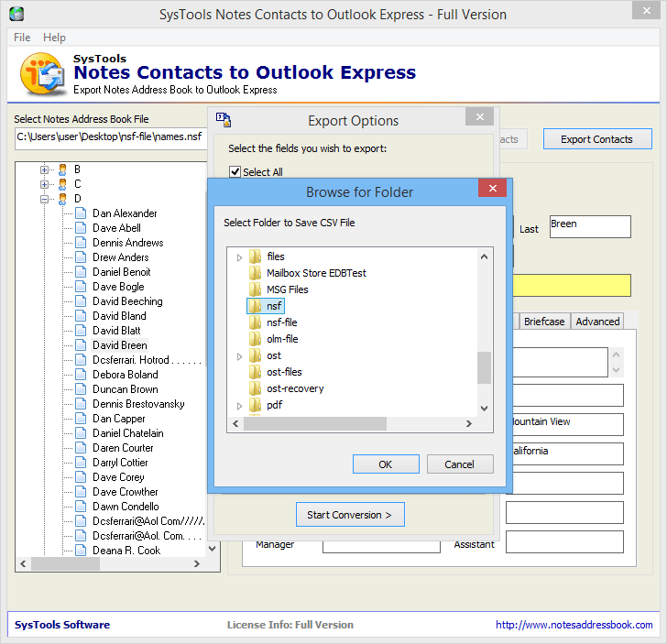Image resolution: width=667 pixels, height=644 pixels.
Task: Click Cancel in Browse for Folder
Action: 460,464
